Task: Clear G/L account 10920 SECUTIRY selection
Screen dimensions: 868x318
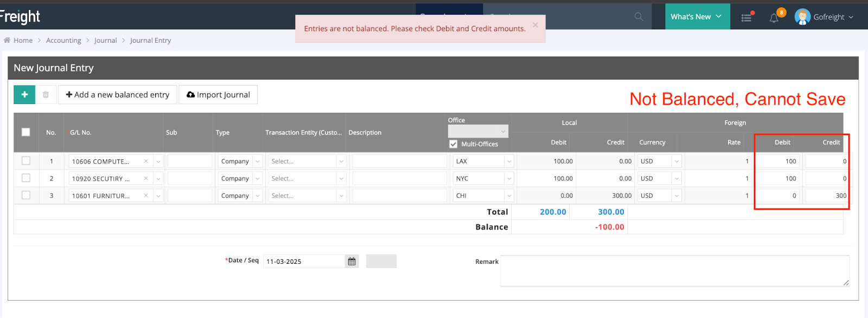Action: (146, 179)
